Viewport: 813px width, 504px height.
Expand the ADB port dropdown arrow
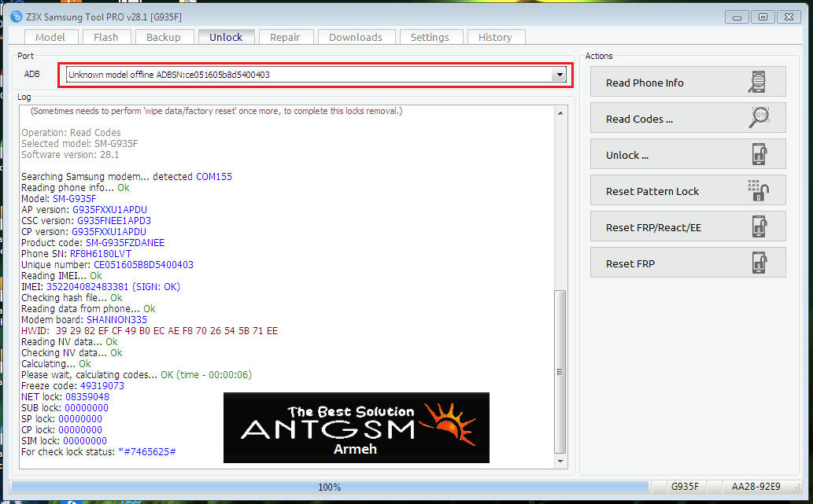coord(560,75)
